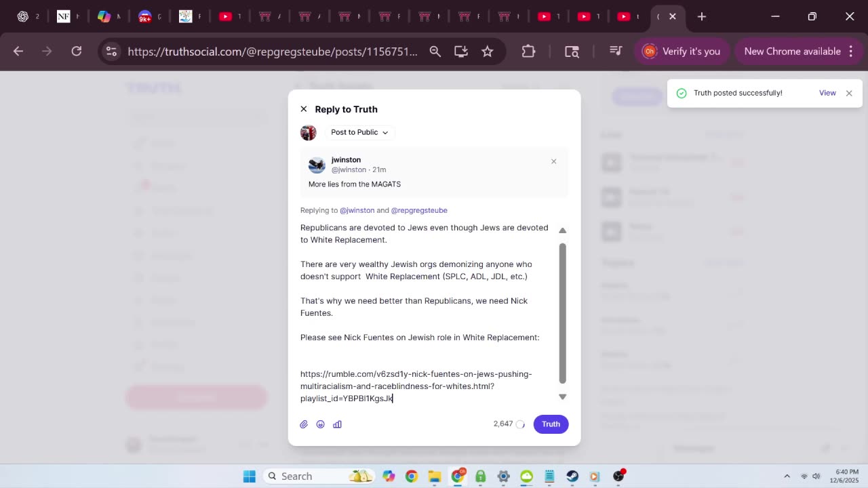Click the reply text scrollbar thumb
The image size is (868, 488).
coord(562,312)
